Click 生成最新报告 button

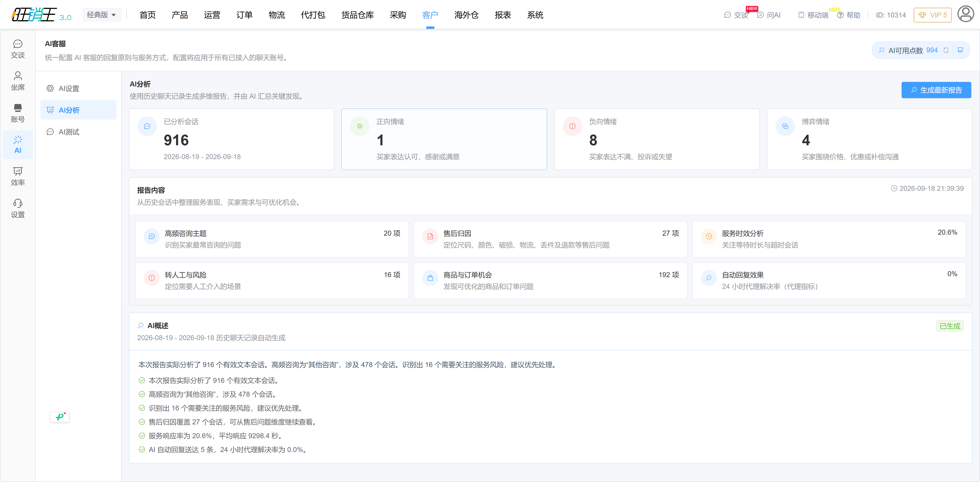pos(936,90)
